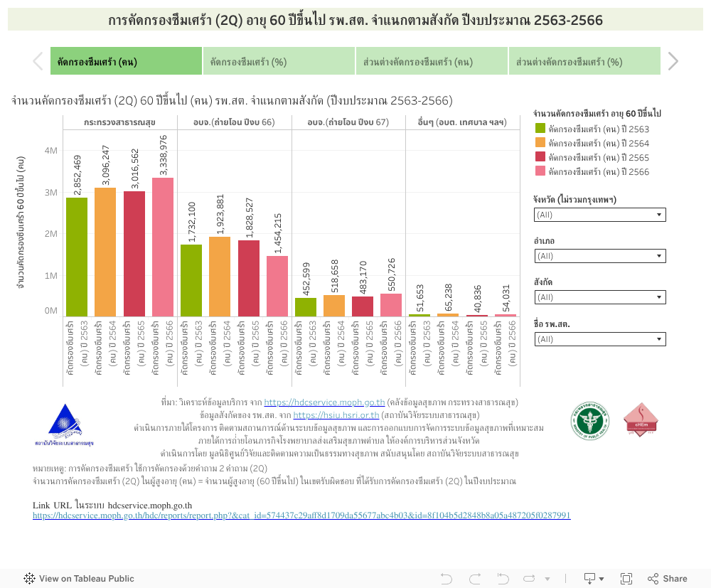
Task: Open the สังกัด (affiliation) filter dropdown
Action: pos(599,297)
